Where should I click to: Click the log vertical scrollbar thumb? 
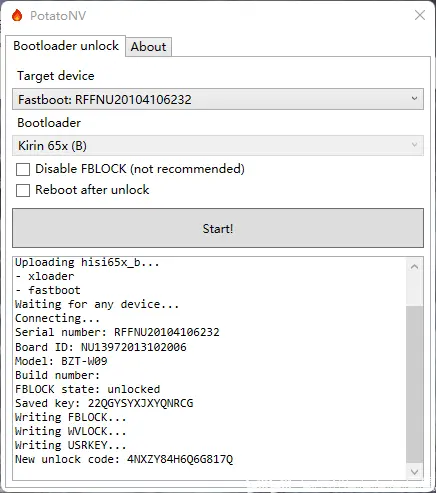[414, 384]
